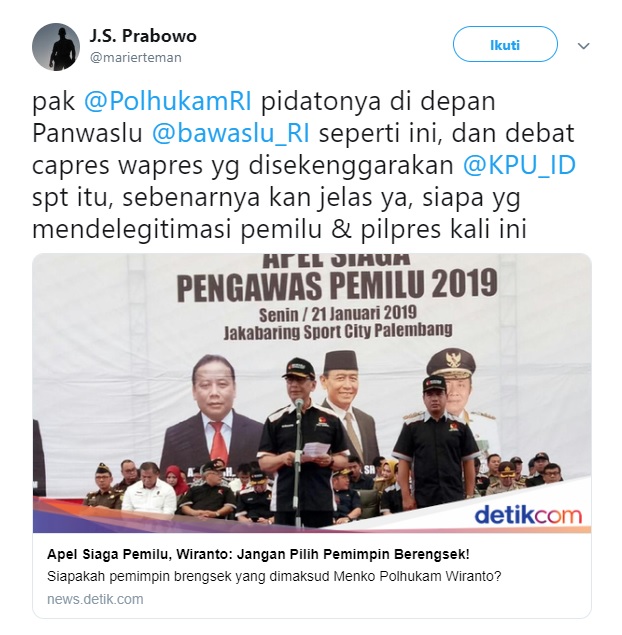
Task: Click the 'Panwaslu' word in tweet text
Action: pyautogui.click(x=87, y=133)
